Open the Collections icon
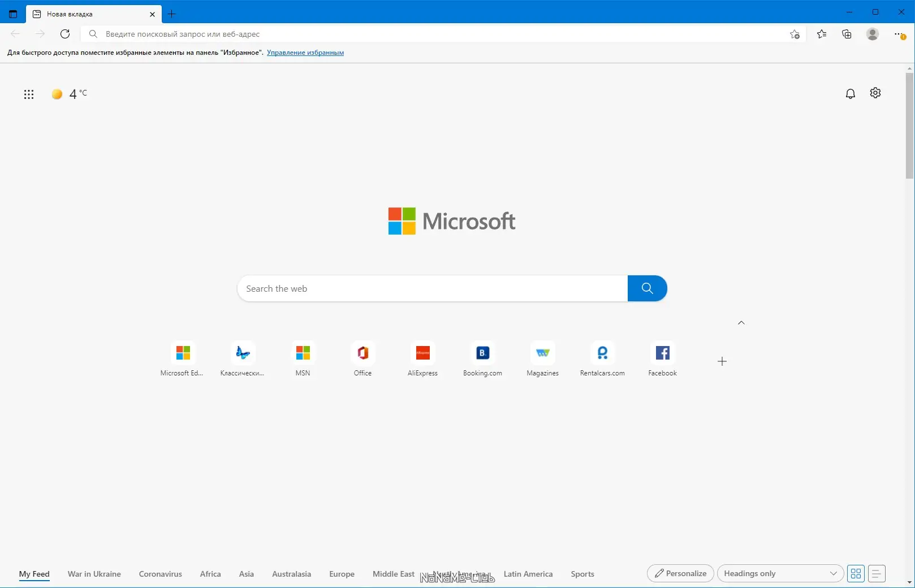 click(x=847, y=34)
